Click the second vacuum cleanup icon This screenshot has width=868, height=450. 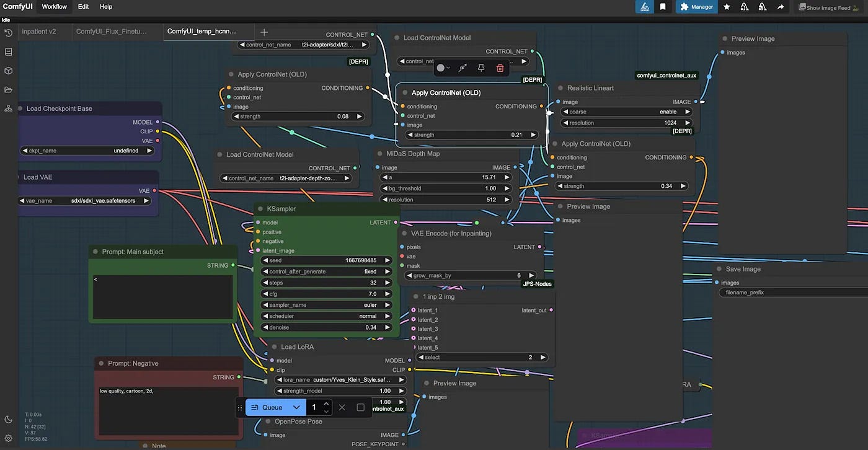[x=763, y=7]
